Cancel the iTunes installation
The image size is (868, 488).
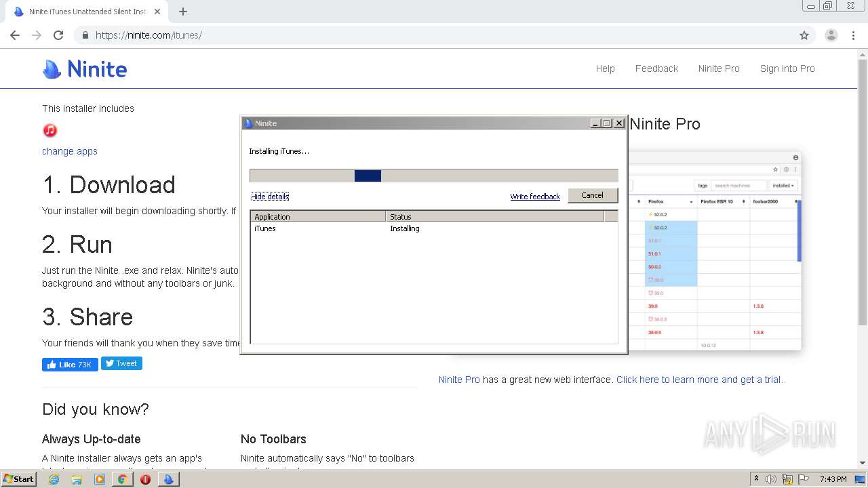(592, 195)
